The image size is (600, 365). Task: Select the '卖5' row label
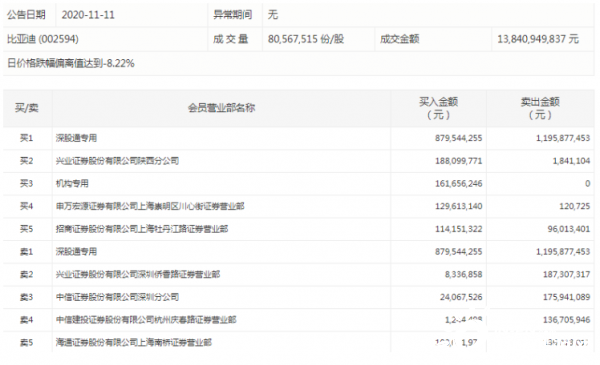point(26,342)
